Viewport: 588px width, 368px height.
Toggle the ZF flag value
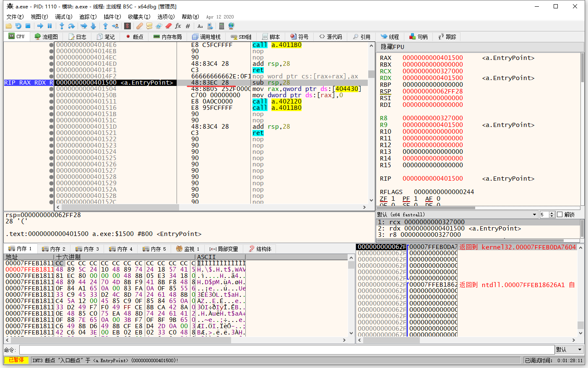(393, 199)
